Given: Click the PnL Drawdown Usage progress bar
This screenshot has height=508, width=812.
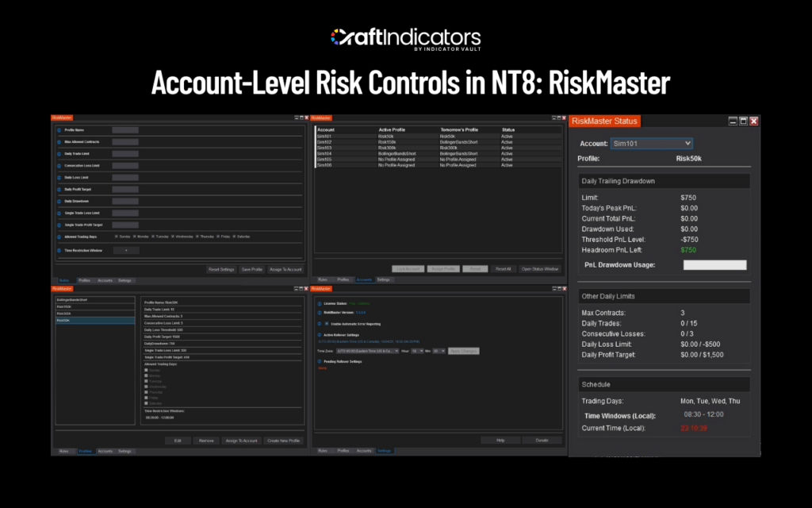Looking at the screenshot, I should pos(714,265).
